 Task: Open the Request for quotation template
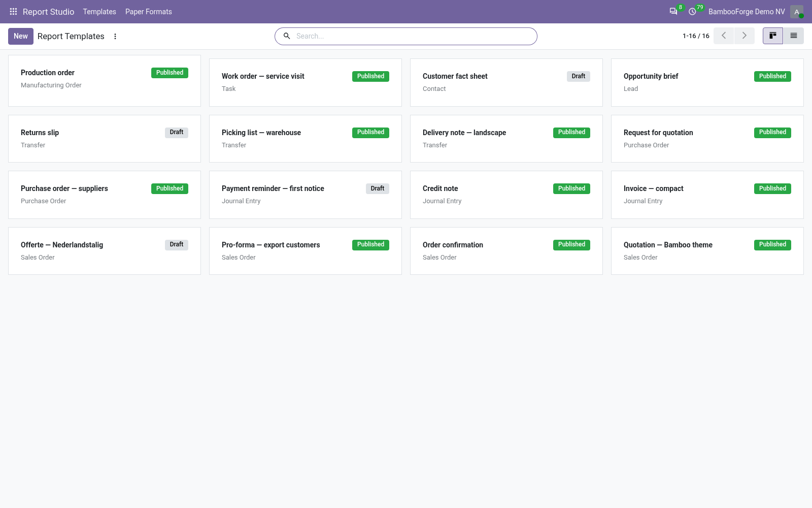pos(707,139)
